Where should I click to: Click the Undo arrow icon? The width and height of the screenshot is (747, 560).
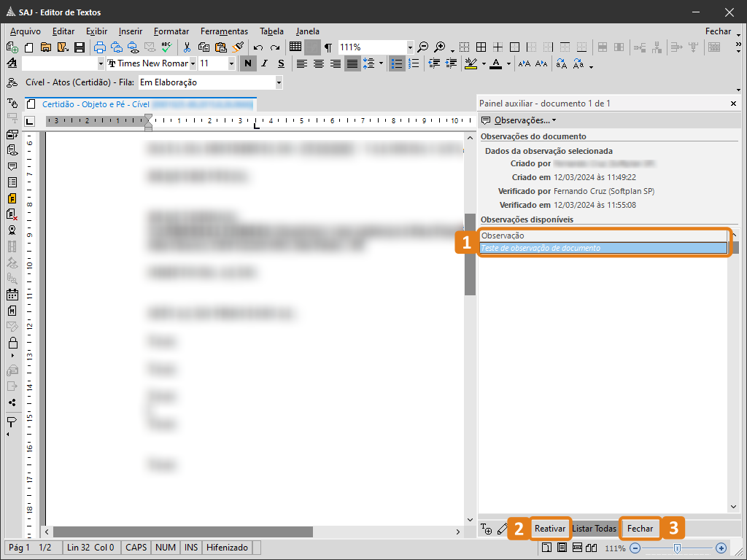pos(258,47)
